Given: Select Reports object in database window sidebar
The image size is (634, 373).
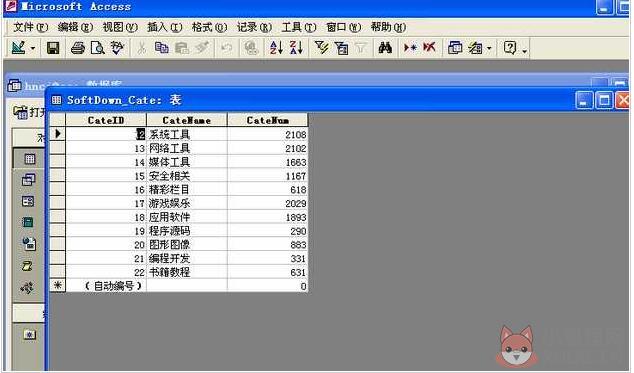Looking at the screenshot, I should 28,222.
